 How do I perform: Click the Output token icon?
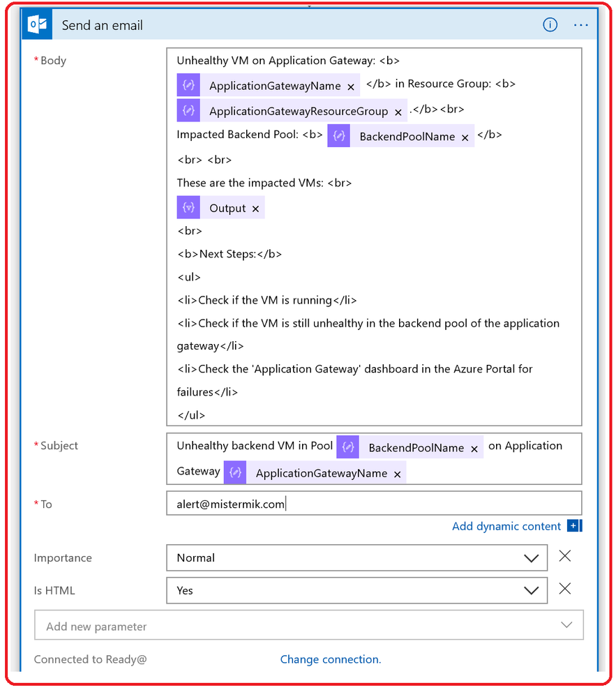pyautogui.click(x=188, y=207)
